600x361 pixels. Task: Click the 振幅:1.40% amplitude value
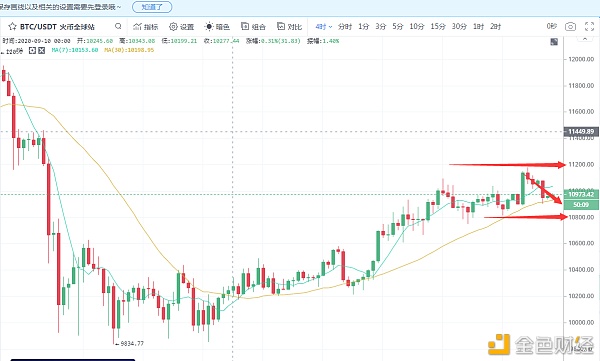pyautogui.click(x=323, y=41)
